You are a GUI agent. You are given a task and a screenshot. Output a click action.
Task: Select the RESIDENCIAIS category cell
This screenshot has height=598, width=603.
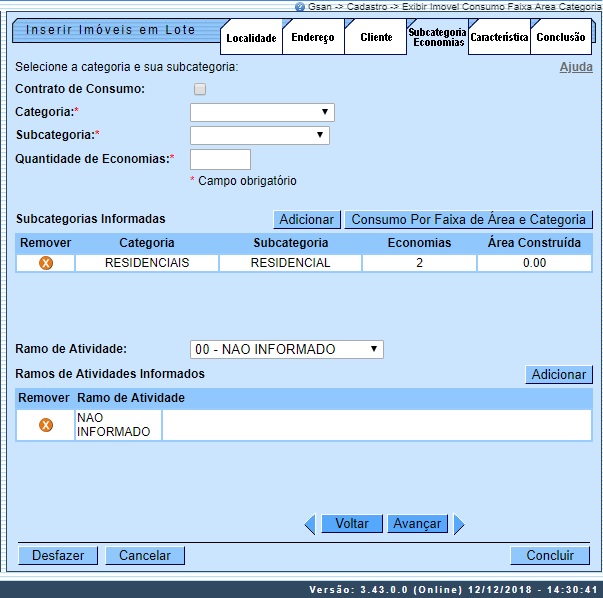(147, 263)
